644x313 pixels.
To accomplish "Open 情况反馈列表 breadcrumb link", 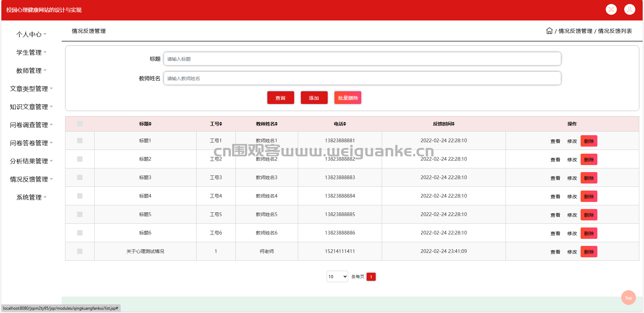I will tap(615, 31).
